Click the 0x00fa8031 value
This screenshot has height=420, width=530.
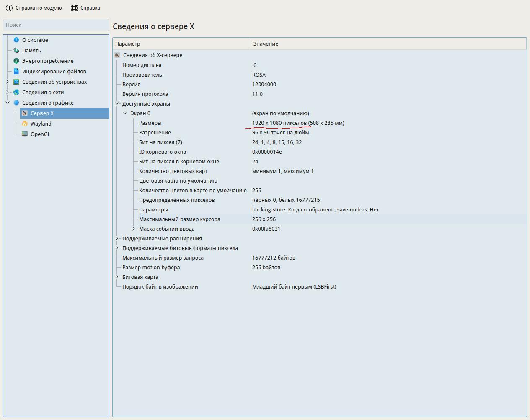tap(266, 229)
